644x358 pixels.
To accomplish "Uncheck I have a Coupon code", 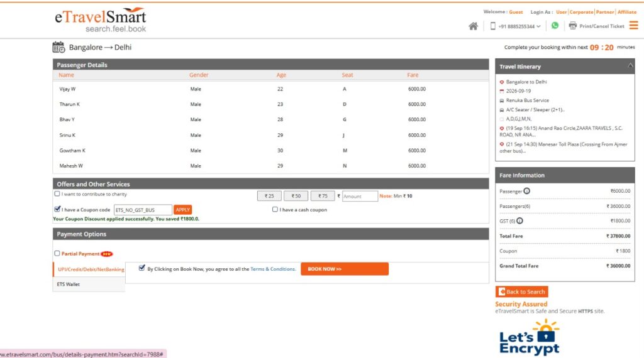I will tap(57, 209).
